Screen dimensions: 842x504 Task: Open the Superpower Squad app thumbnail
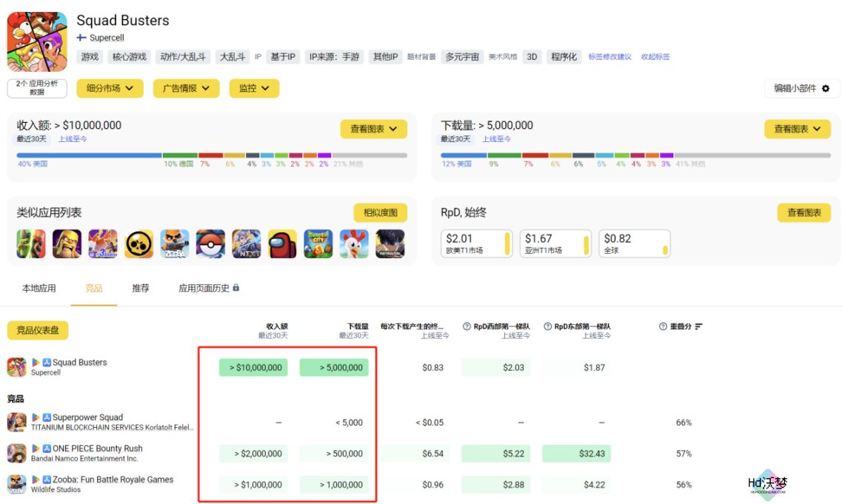click(x=16, y=422)
